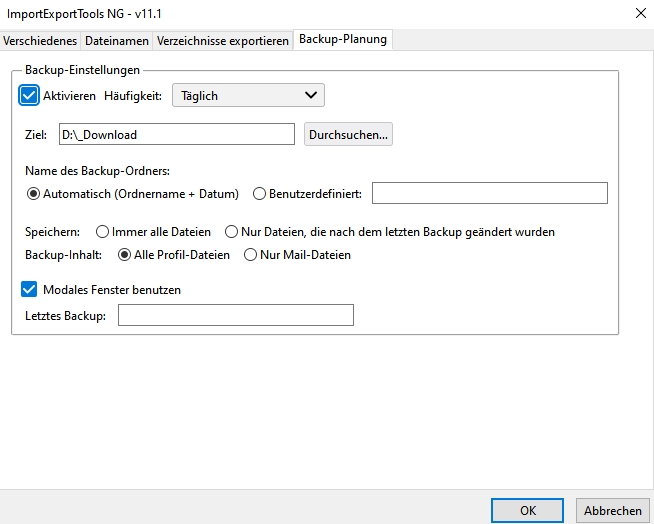Screen dimensions: 654x524
Task: Select the Backup-Planung tab
Action: tap(343, 40)
